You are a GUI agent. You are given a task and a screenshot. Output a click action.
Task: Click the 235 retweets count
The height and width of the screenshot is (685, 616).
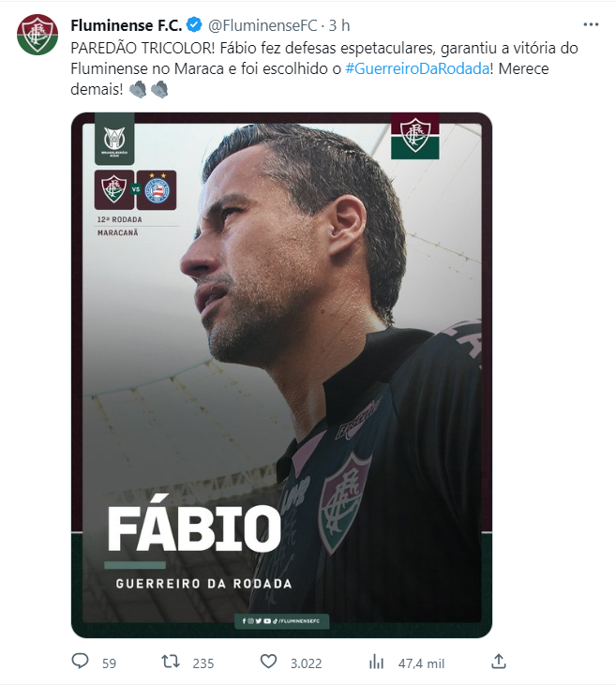[x=203, y=663]
